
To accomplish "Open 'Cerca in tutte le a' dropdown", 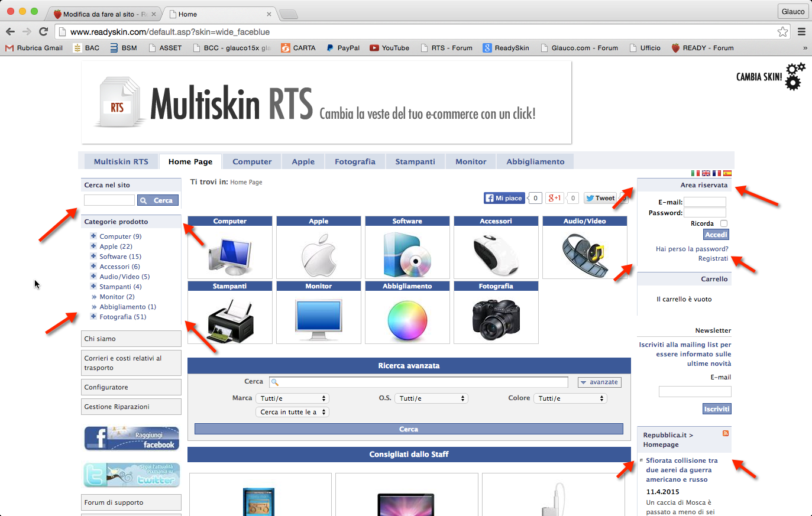I will (x=292, y=412).
